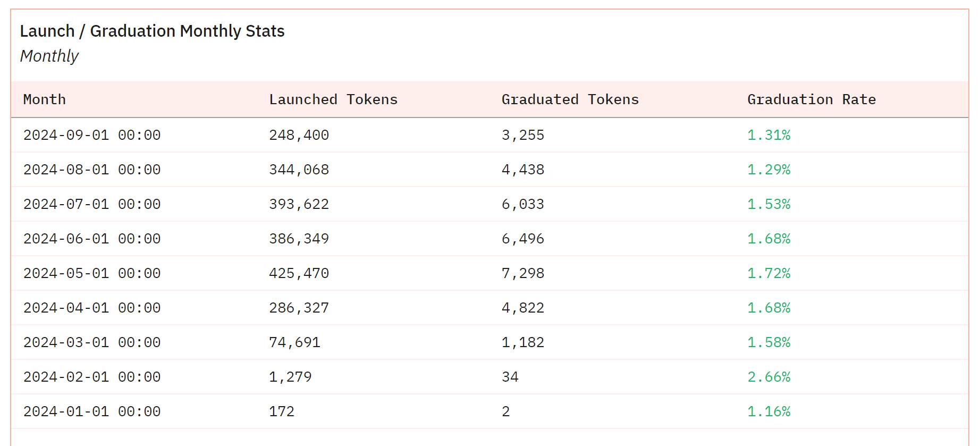Screen dimensions: 980x446
Task: Click launched tokens value 1,279
Action: pos(291,377)
